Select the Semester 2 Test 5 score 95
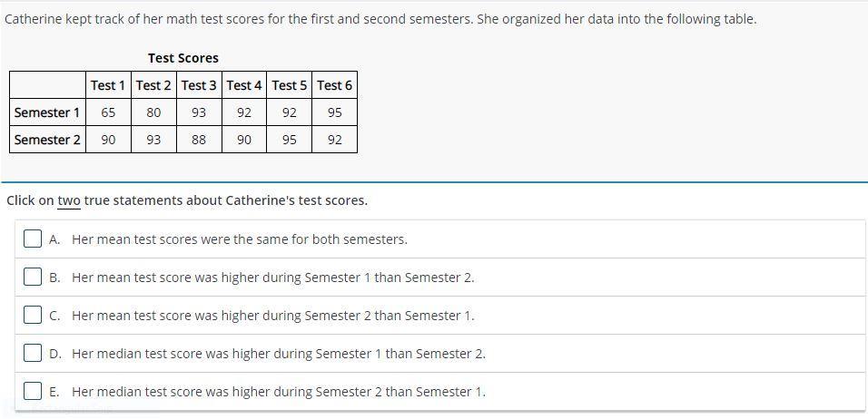Viewport: 868px width, 419px height. pyautogui.click(x=290, y=140)
